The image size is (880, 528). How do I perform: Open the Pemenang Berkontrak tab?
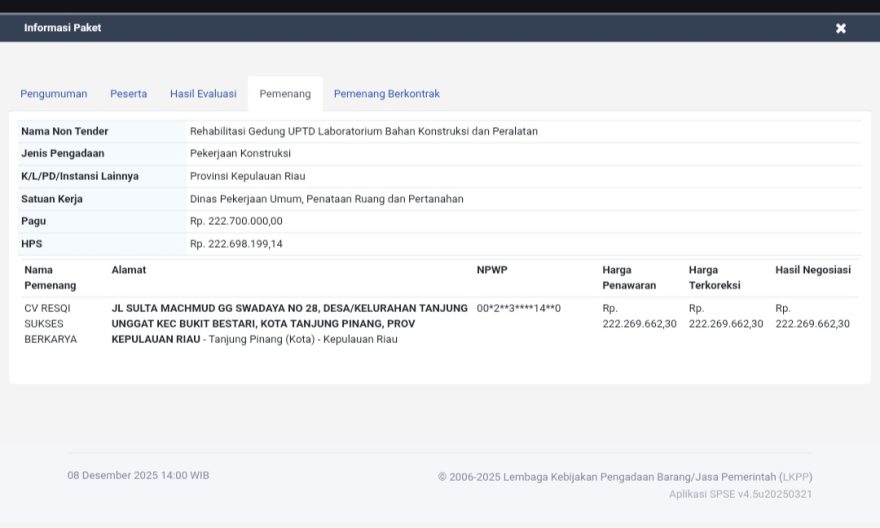[x=386, y=94]
